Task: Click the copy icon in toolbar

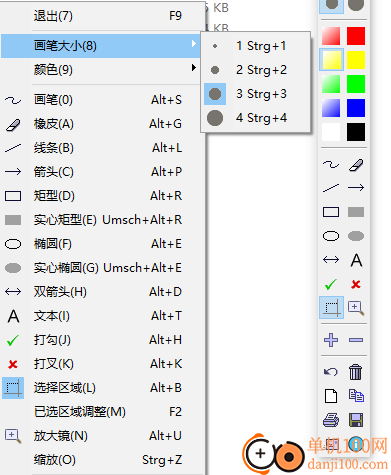Action: click(356, 396)
